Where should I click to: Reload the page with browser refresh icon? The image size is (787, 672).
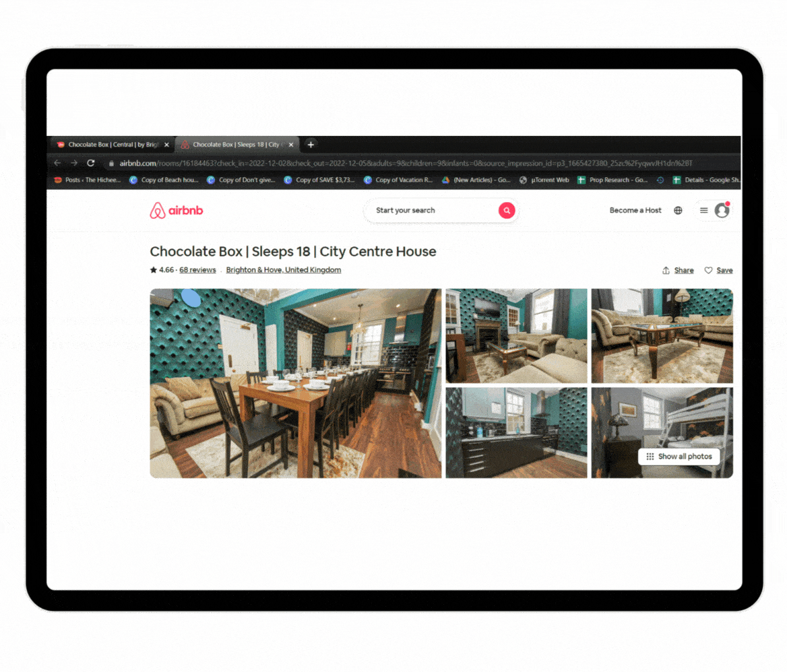[91, 163]
